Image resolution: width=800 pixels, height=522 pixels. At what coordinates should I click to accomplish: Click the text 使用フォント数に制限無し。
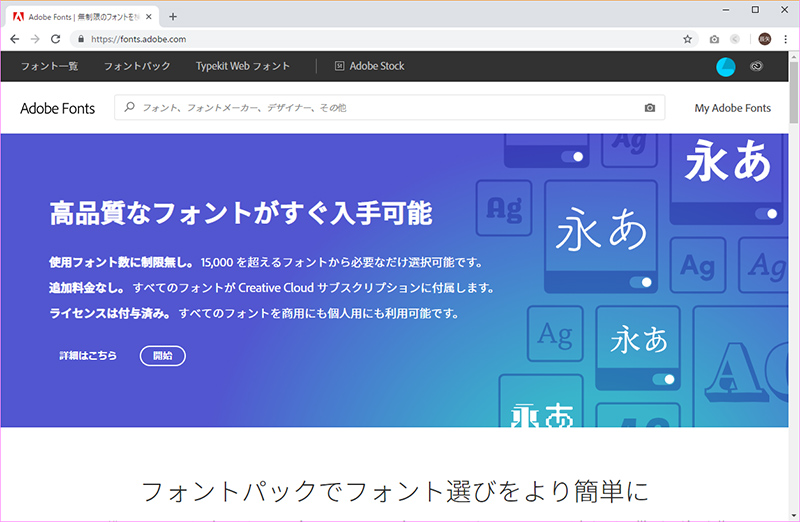[121, 262]
